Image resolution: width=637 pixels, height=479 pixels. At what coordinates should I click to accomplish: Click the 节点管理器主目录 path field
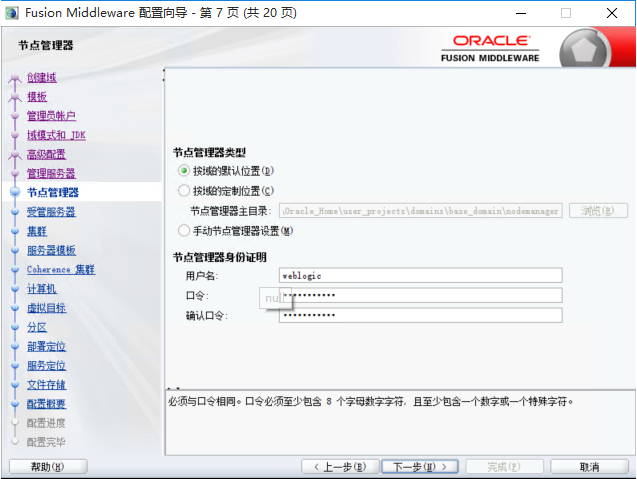click(x=420, y=211)
